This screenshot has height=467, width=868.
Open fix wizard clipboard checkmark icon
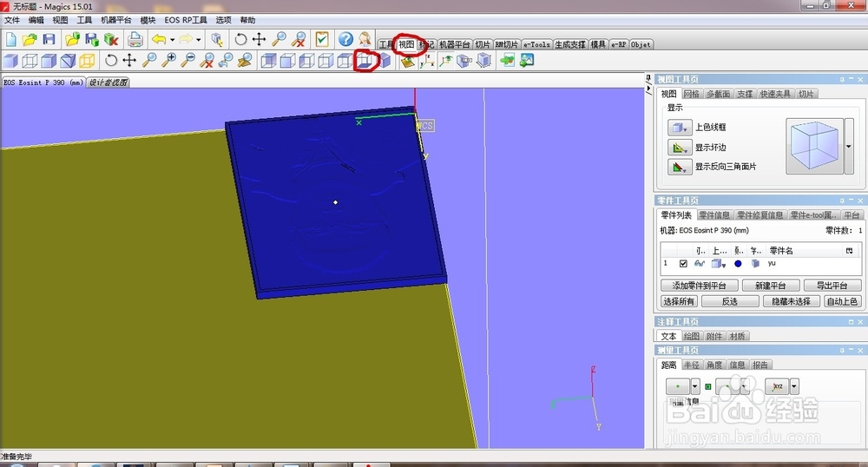click(x=322, y=39)
